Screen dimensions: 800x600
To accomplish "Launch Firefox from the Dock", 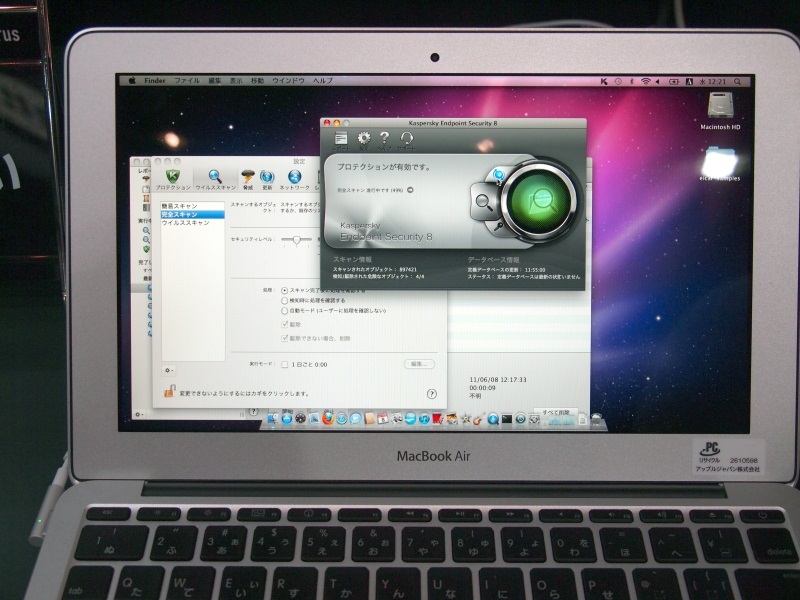I will [x=328, y=419].
